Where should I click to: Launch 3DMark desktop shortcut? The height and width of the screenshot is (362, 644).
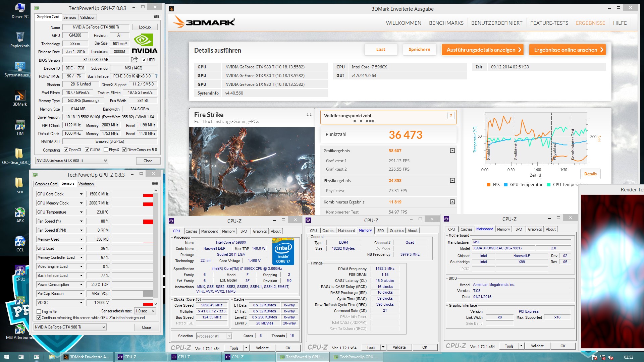[20, 98]
